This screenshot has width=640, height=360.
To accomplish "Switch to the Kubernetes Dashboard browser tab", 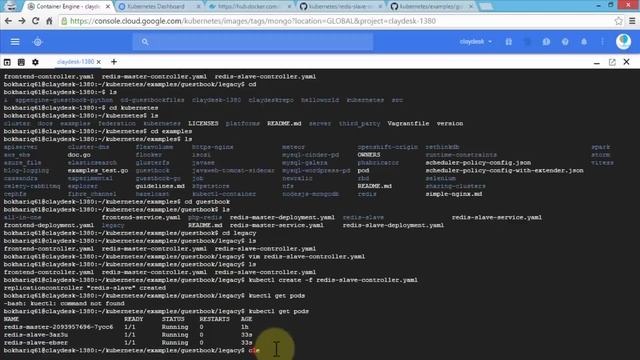I will tap(159, 7).
